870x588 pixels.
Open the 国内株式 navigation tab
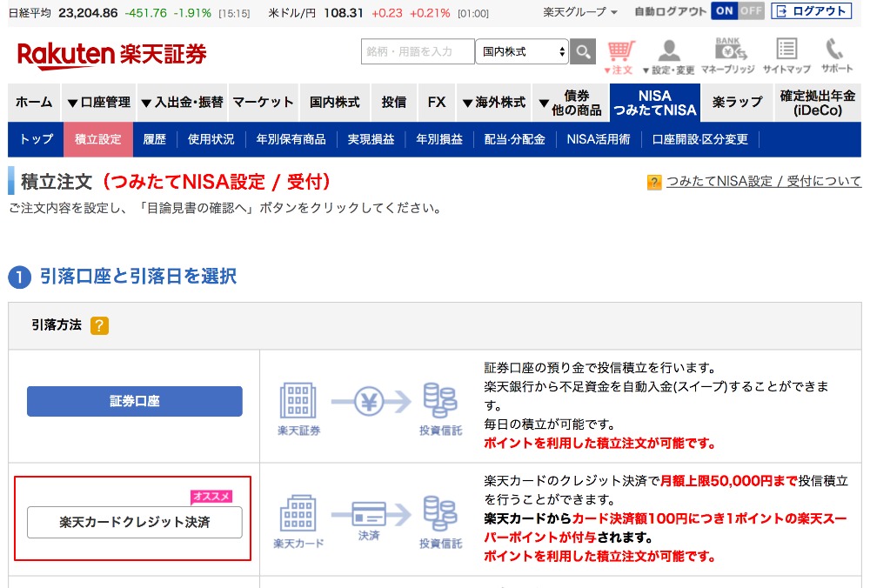click(335, 103)
